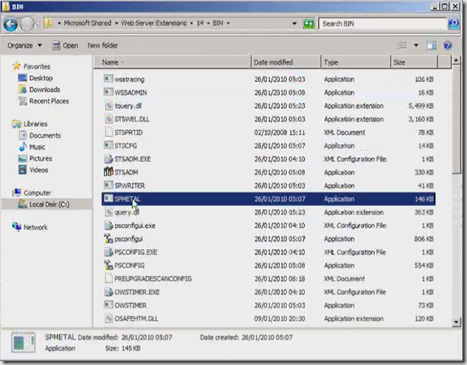Viewport: 467px width, 365px height.
Task: Click the Back navigation arrow button
Action: [x=11, y=24]
